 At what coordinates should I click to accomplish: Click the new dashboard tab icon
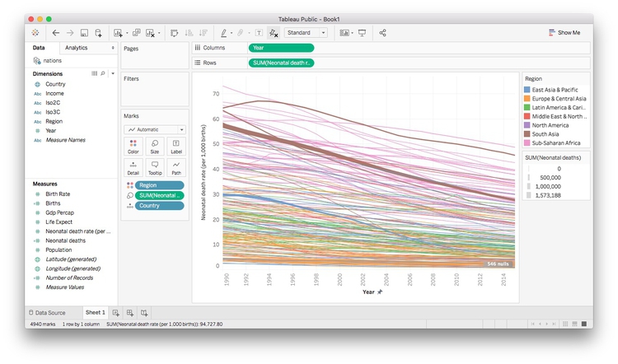(130, 313)
